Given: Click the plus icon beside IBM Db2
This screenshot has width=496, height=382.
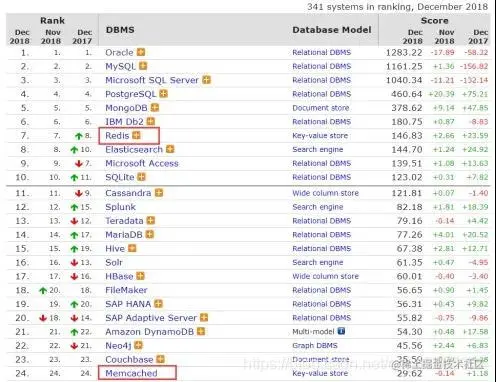Looking at the screenshot, I should tap(151, 122).
